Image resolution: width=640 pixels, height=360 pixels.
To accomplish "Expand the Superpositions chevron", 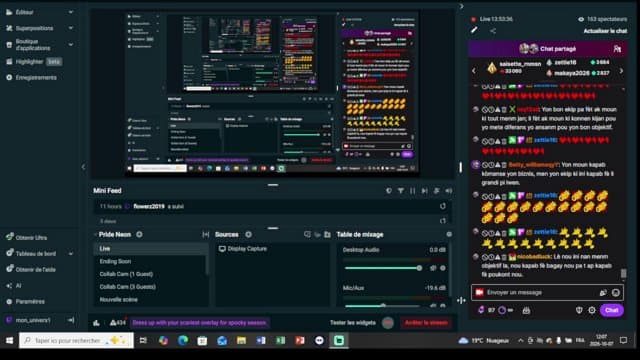I will pyautogui.click(x=71, y=28).
